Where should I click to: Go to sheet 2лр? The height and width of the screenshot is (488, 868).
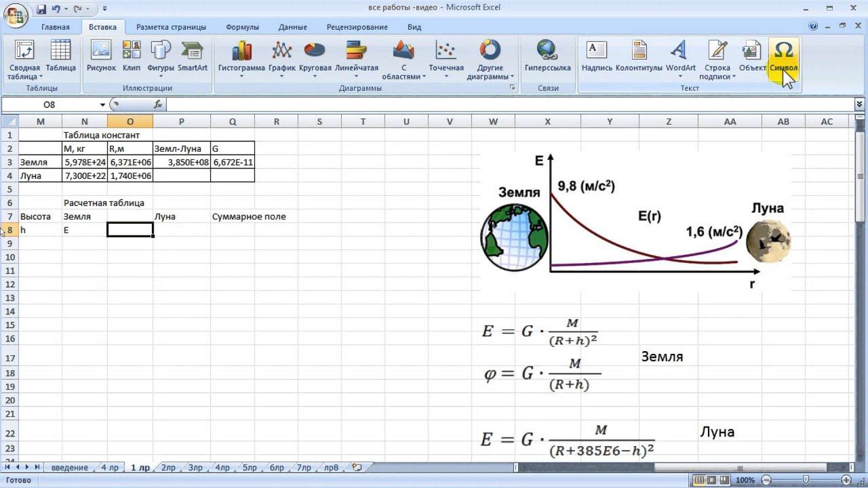coord(168,468)
